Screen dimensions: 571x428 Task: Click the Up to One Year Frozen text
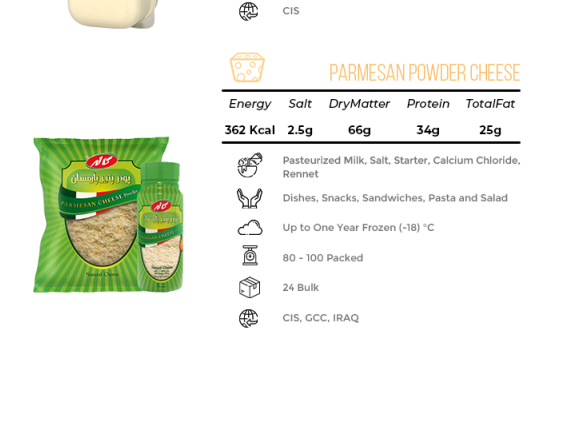point(358,228)
